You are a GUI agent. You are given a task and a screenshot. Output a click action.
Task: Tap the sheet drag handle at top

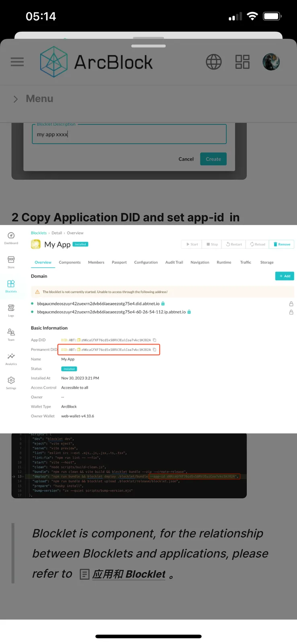pos(149,46)
